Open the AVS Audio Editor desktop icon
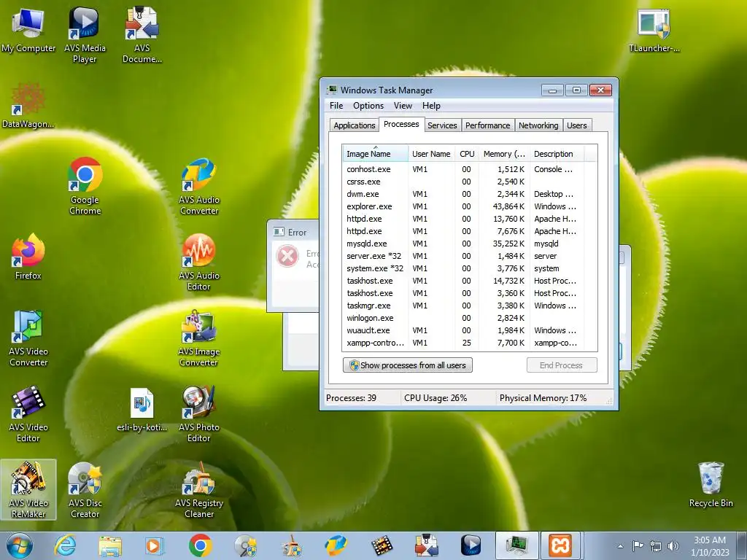Viewport: 747px width, 560px height. tap(198, 262)
